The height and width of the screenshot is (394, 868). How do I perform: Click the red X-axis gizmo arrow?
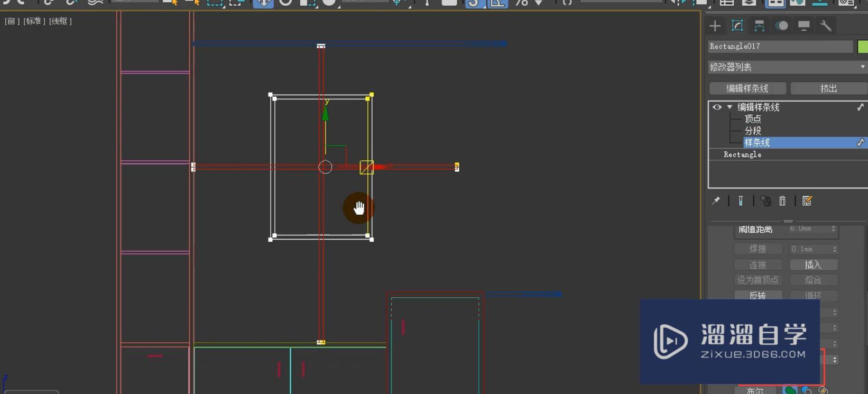click(x=383, y=167)
